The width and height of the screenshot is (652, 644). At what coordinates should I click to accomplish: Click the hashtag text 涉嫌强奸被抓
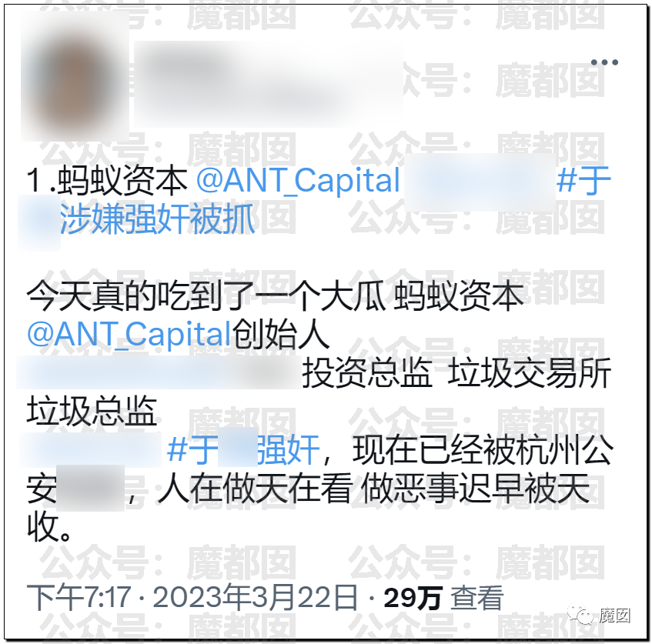(158, 219)
